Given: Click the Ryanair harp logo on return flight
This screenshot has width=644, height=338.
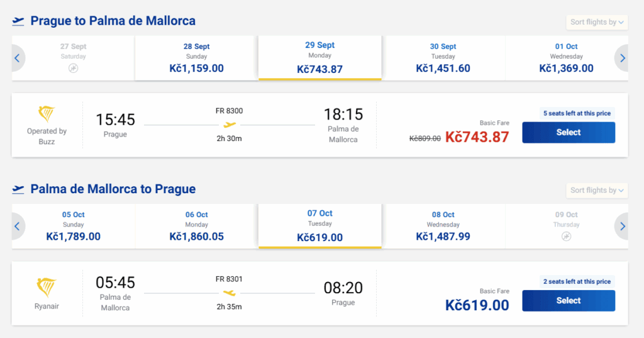Looking at the screenshot, I should pyautogui.click(x=47, y=288).
